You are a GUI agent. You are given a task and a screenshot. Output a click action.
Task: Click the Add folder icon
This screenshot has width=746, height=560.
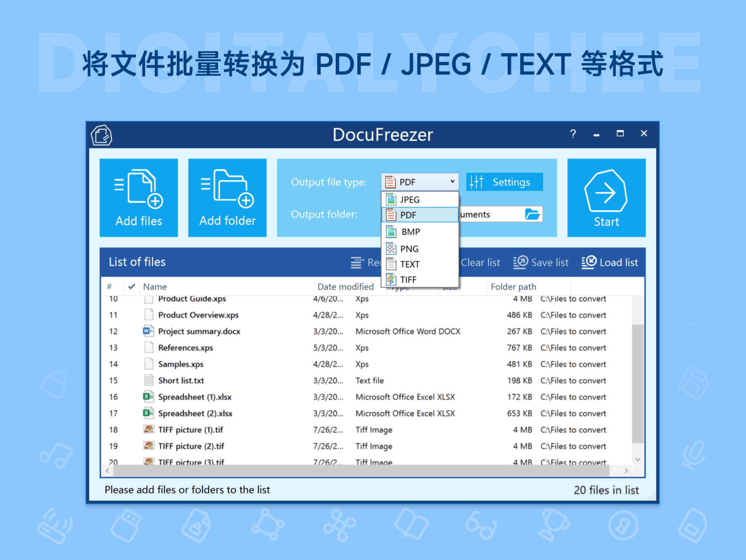point(227,188)
